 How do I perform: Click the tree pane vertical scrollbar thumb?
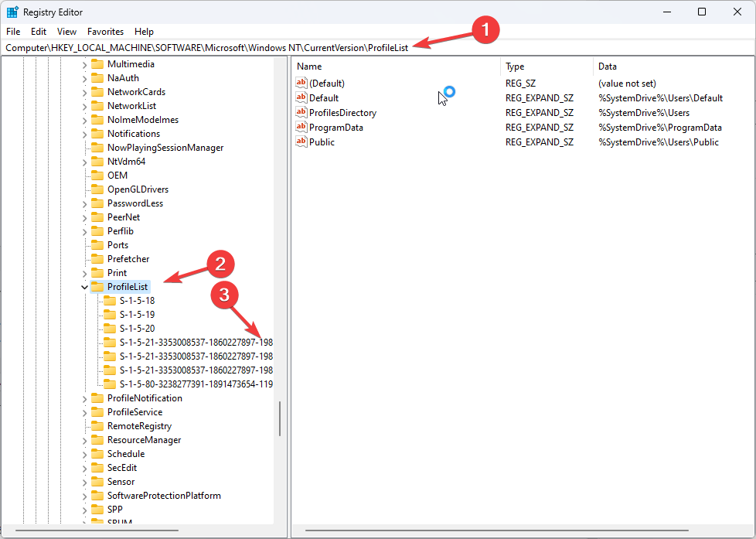click(x=280, y=419)
